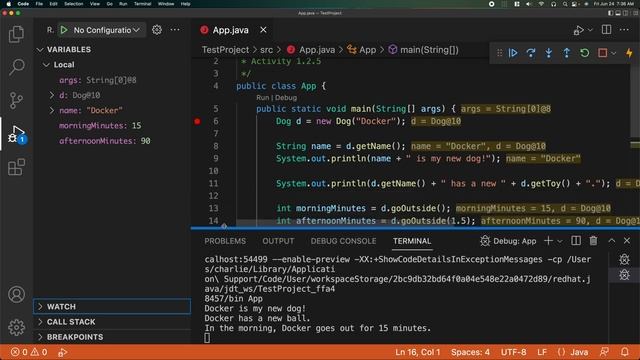The height and width of the screenshot is (360, 640).
Task: Kill terminal with the trash icon
Action: [593, 241]
